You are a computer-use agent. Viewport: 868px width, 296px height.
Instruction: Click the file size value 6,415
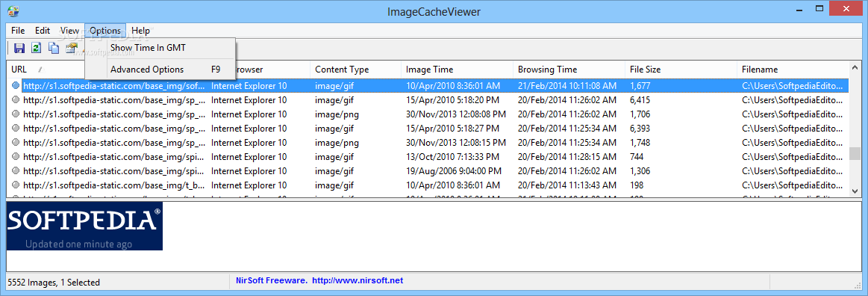[x=640, y=99]
